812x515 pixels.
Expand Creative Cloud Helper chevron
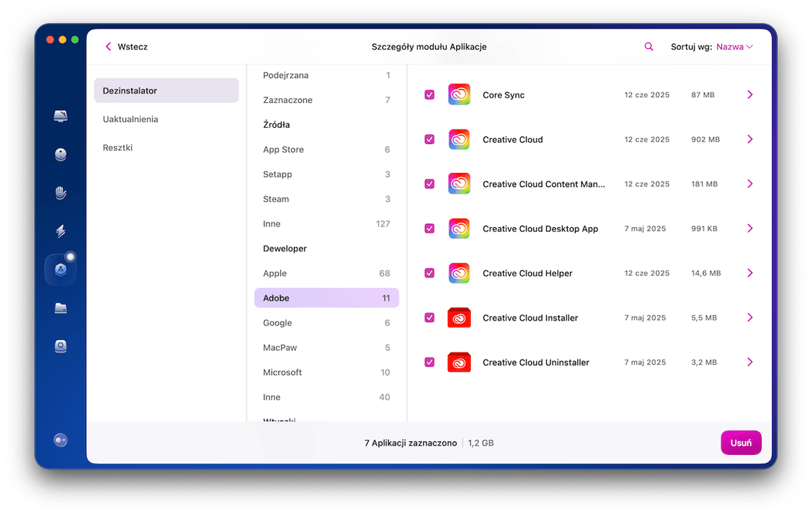tap(750, 273)
